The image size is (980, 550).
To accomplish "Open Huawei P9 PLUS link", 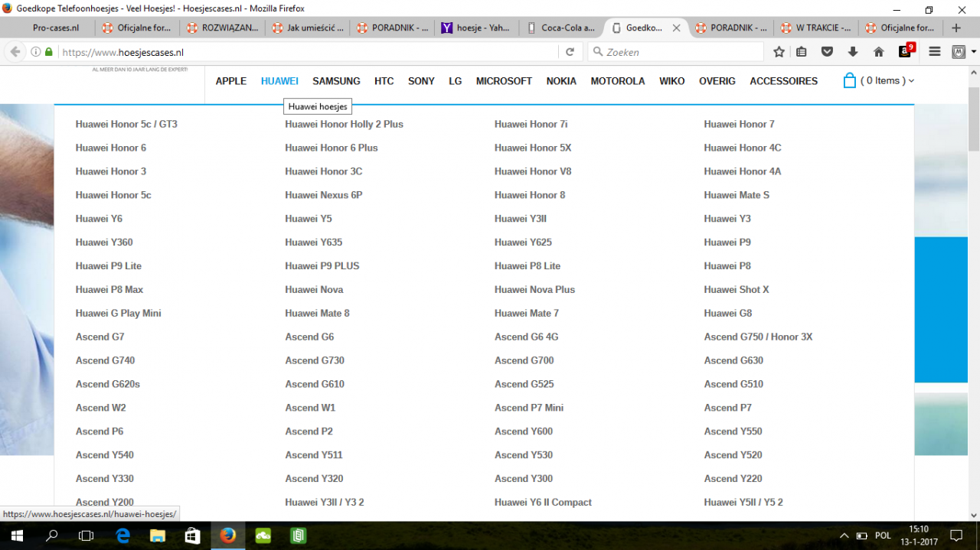I will coord(322,266).
